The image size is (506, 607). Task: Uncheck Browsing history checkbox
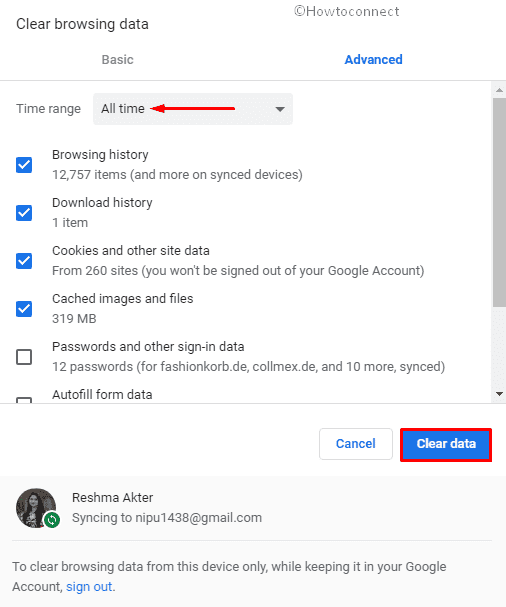pos(24,165)
